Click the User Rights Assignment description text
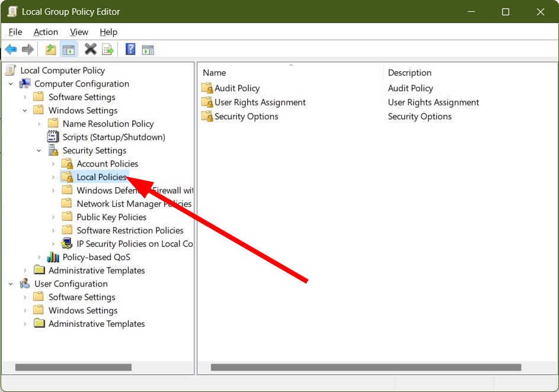The width and height of the screenshot is (559, 392). coord(433,102)
